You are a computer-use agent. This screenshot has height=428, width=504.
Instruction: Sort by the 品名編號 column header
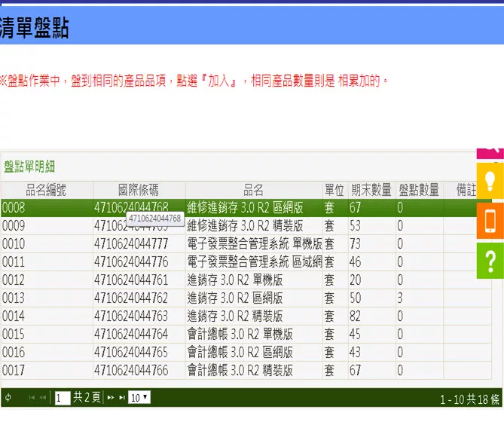point(47,190)
